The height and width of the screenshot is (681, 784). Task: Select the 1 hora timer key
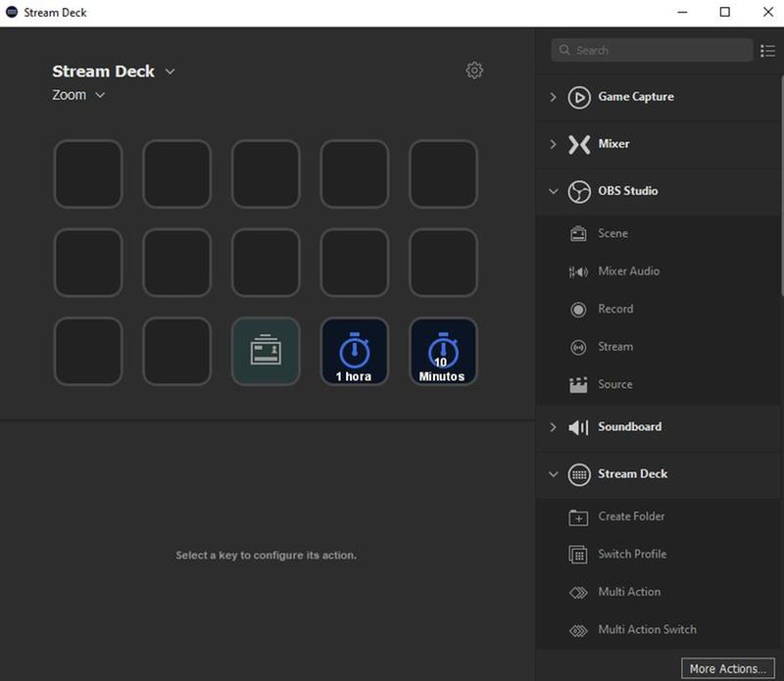pyautogui.click(x=354, y=352)
